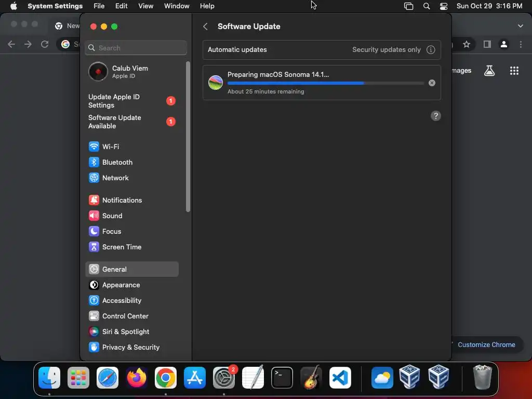
Task: Open TextEdit from the Dock
Action: coord(253,378)
